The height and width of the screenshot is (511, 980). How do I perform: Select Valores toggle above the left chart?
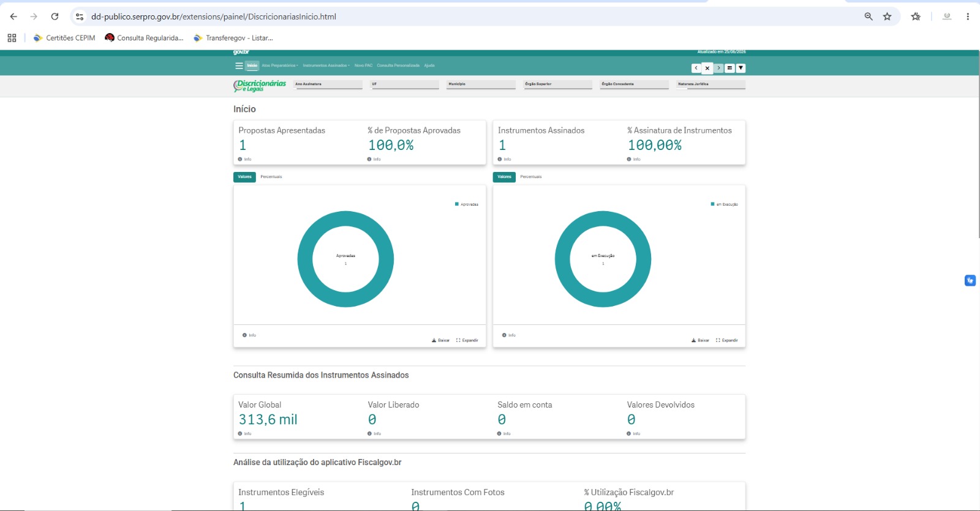point(244,177)
